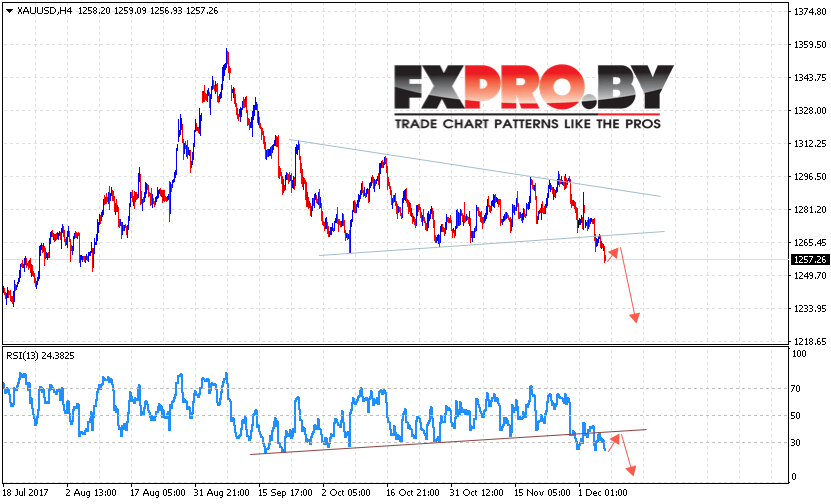Click the RSI 0 scale value
Screen dimensions: 831x504
point(794,476)
